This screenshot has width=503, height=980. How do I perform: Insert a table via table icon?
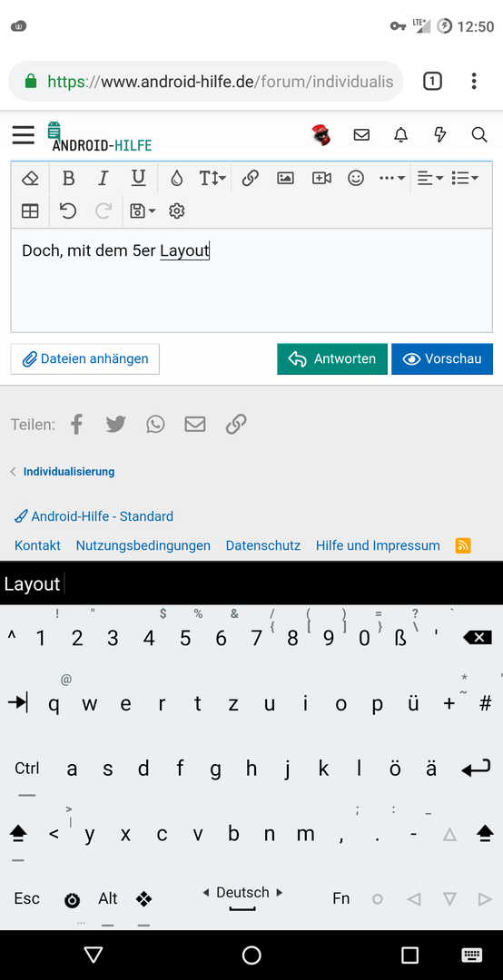pyautogui.click(x=30, y=211)
